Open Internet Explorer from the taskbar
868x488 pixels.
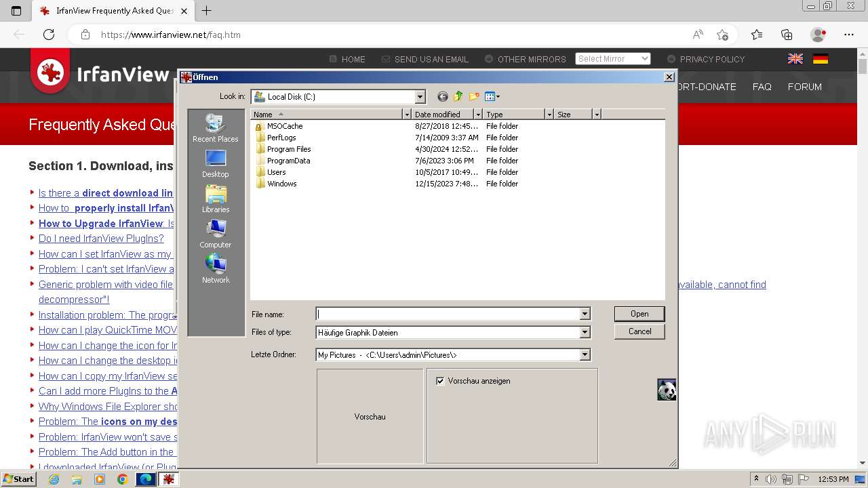coord(54,479)
